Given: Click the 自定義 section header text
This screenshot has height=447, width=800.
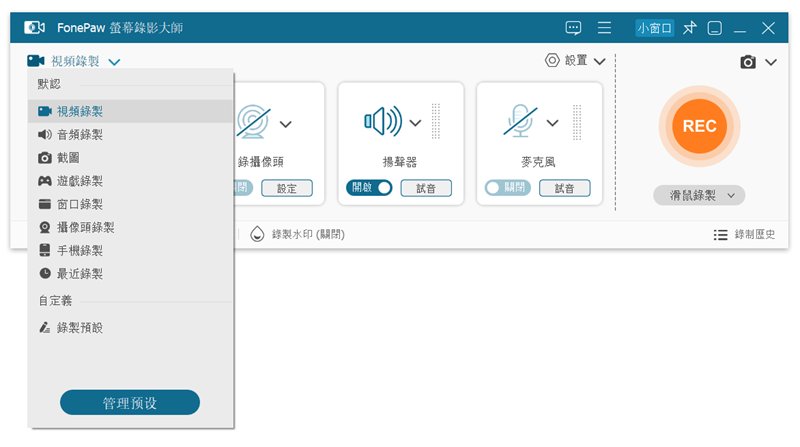Looking at the screenshot, I should tap(56, 301).
